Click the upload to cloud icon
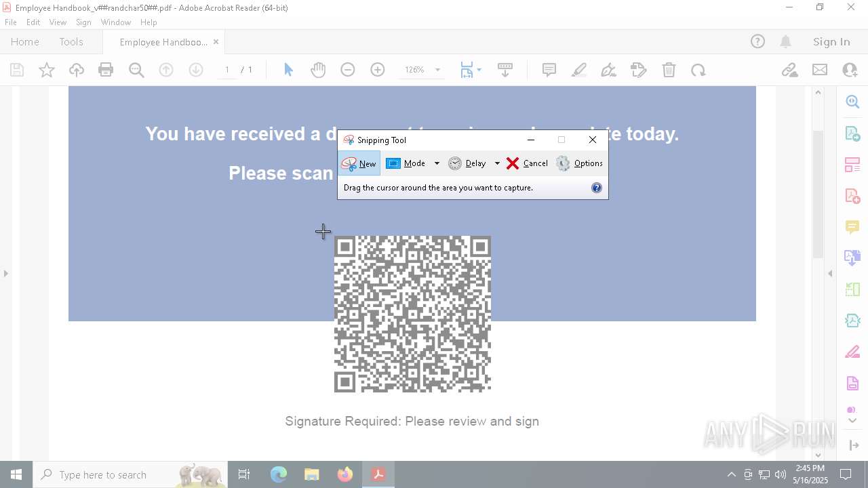The height and width of the screenshot is (488, 868). pos(77,70)
